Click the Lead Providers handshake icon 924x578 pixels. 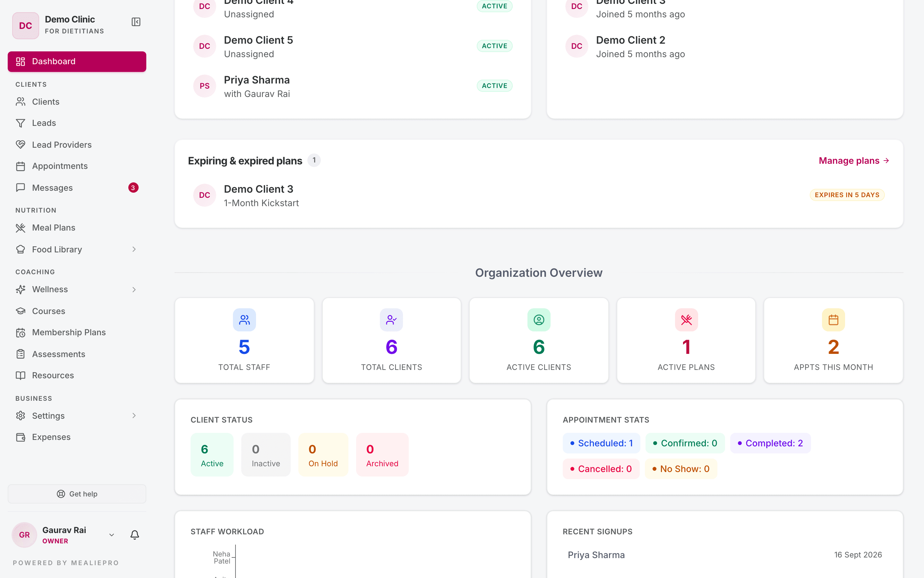(21, 144)
